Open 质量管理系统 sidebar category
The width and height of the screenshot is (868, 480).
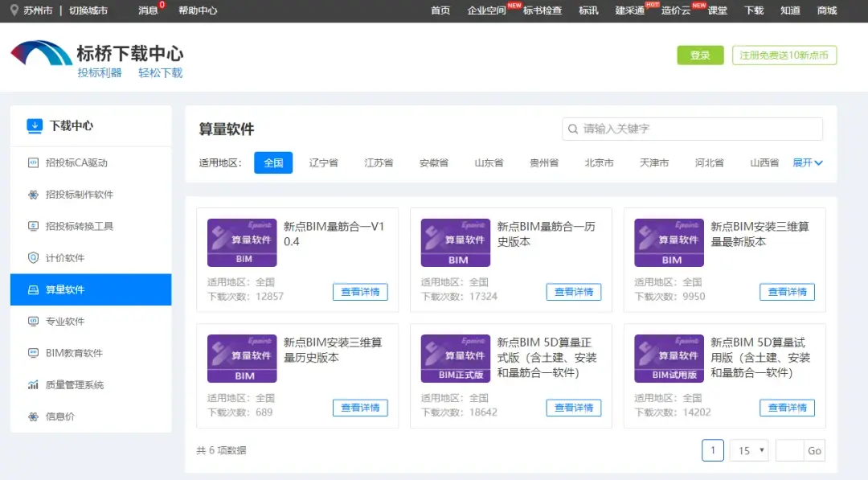(91, 385)
